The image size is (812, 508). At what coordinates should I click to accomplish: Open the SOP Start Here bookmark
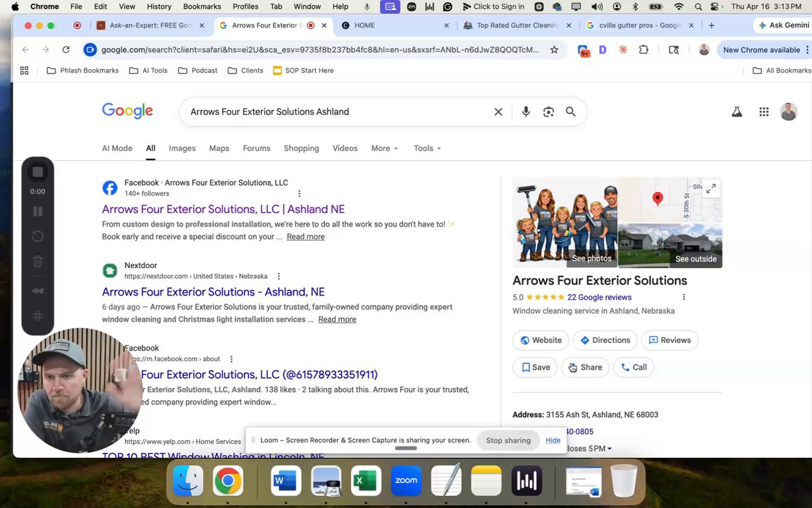click(303, 71)
